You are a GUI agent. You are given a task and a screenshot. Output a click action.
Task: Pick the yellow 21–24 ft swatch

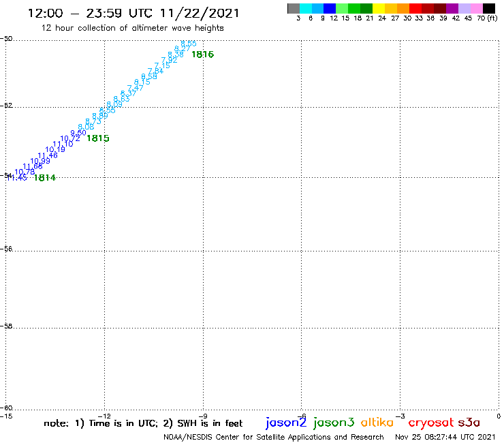click(379, 8)
